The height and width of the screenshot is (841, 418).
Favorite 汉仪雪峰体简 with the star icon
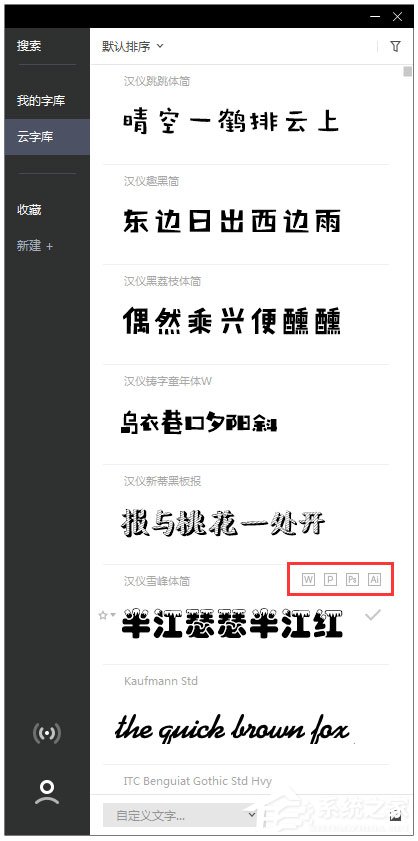point(103,616)
